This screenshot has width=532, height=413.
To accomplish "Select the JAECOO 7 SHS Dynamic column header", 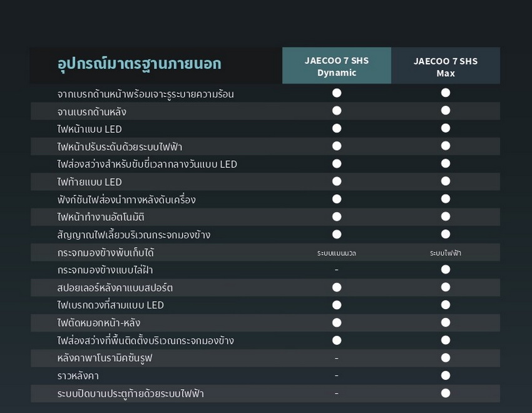I will tap(337, 66).
